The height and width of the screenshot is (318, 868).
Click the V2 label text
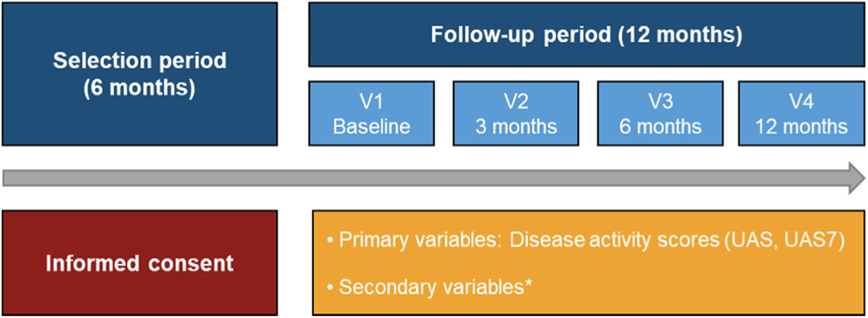click(516, 101)
